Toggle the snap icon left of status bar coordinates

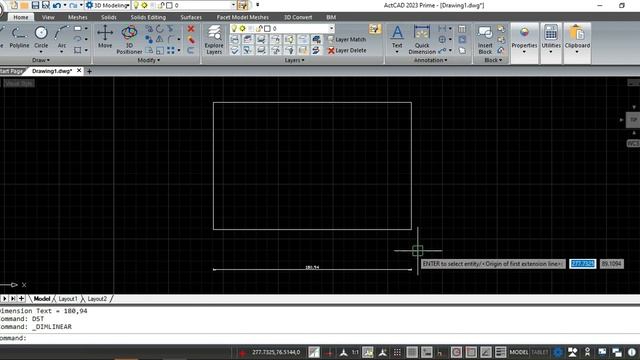point(242,352)
